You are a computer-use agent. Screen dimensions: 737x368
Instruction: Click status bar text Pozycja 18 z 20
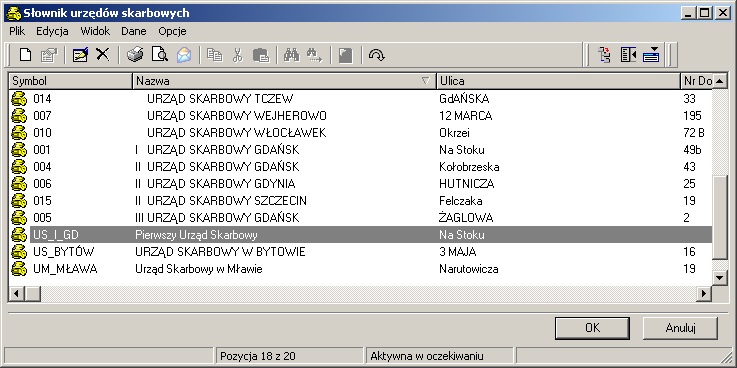(258, 356)
